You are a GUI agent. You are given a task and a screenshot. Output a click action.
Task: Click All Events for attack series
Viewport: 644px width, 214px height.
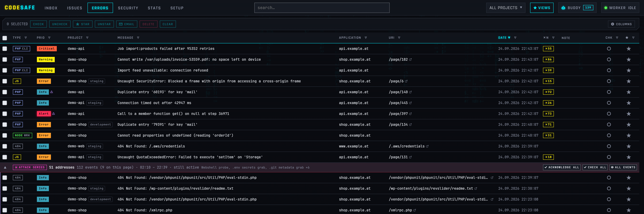pyautogui.click(x=623, y=167)
